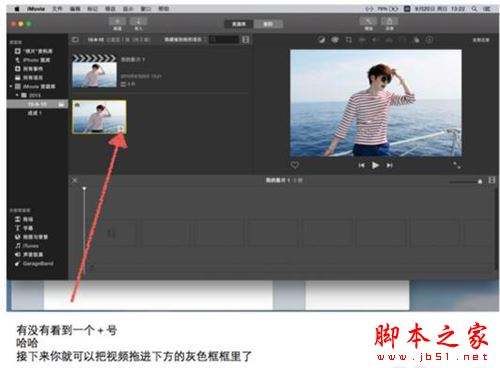The width and height of the screenshot is (500, 368).
Task: Open the clip filter dropdown in browser
Action: pyautogui.click(x=184, y=40)
